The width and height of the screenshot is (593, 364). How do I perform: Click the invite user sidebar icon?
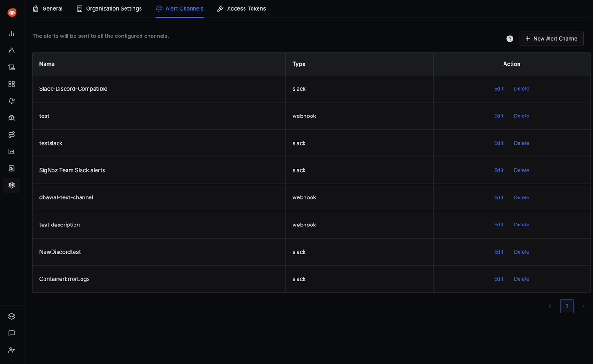[12, 350]
